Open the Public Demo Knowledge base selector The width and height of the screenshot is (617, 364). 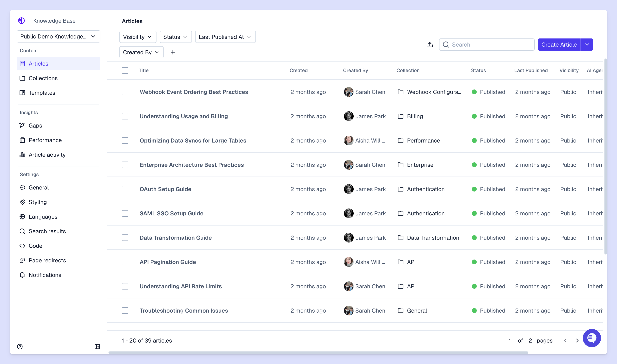[58, 37]
